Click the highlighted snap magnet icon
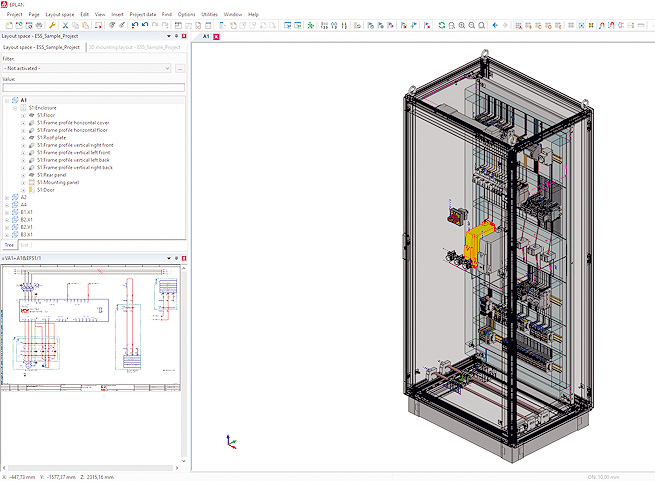 601,25
